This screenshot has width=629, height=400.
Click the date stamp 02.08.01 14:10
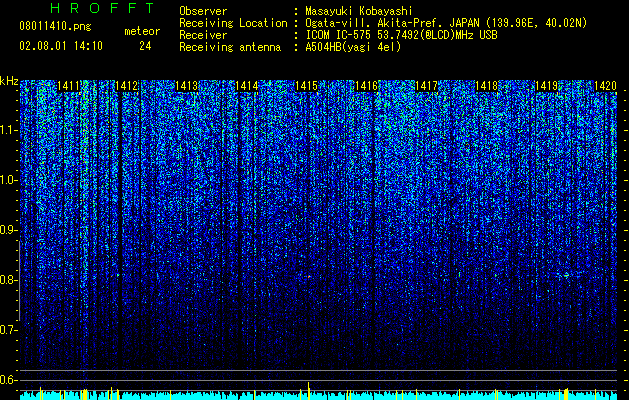(61, 46)
